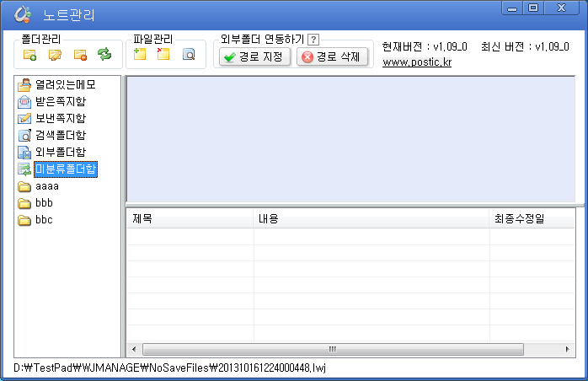Image resolution: width=588 pixels, height=381 pixels.
Task: Click the bbc folder icon
Action: pyautogui.click(x=24, y=220)
